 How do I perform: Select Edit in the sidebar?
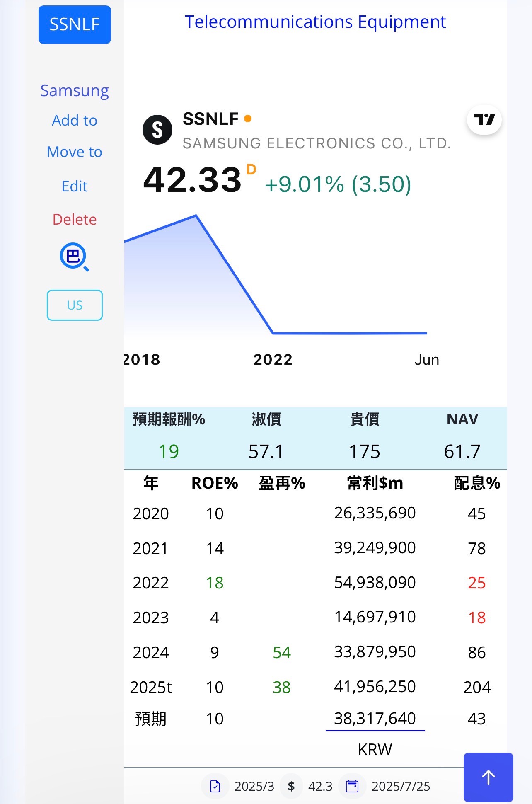point(75,186)
